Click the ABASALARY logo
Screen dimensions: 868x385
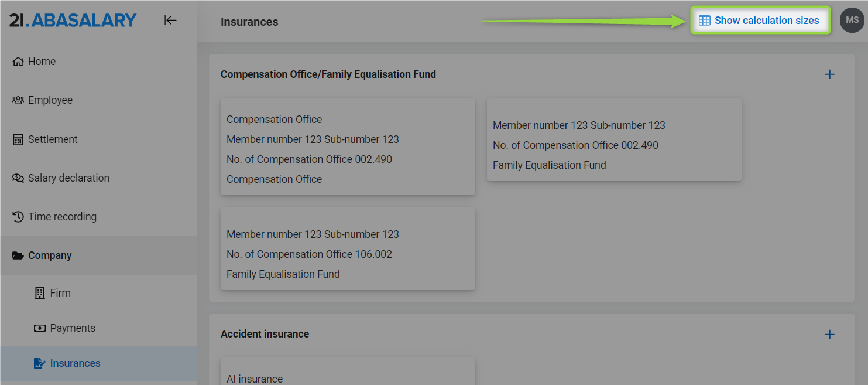coord(73,21)
